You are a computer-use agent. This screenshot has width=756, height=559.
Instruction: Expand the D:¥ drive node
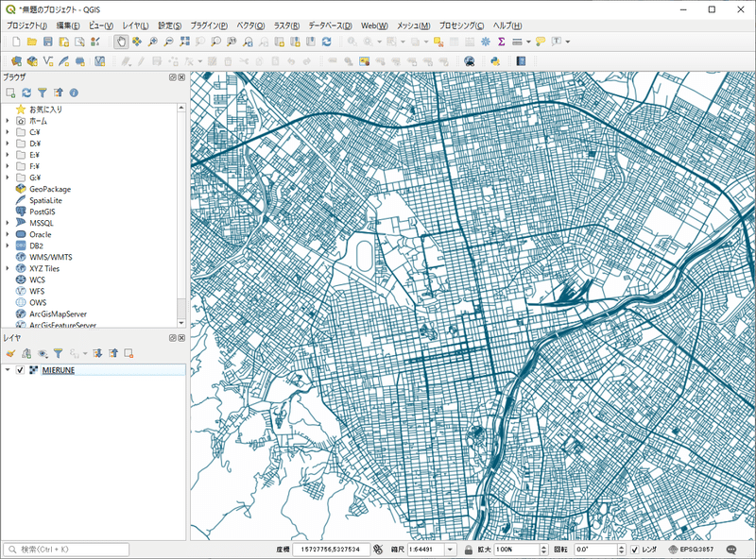8,144
